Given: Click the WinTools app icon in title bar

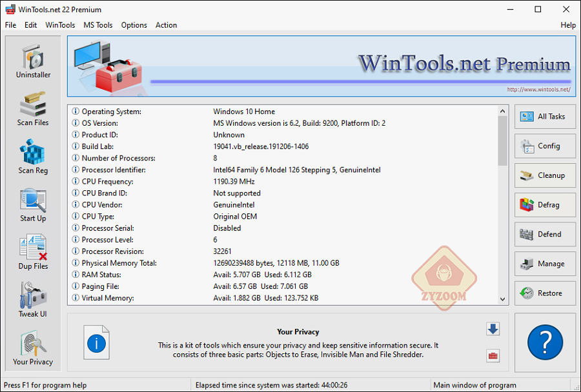Looking at the screenshot, I should click(10, 9).
